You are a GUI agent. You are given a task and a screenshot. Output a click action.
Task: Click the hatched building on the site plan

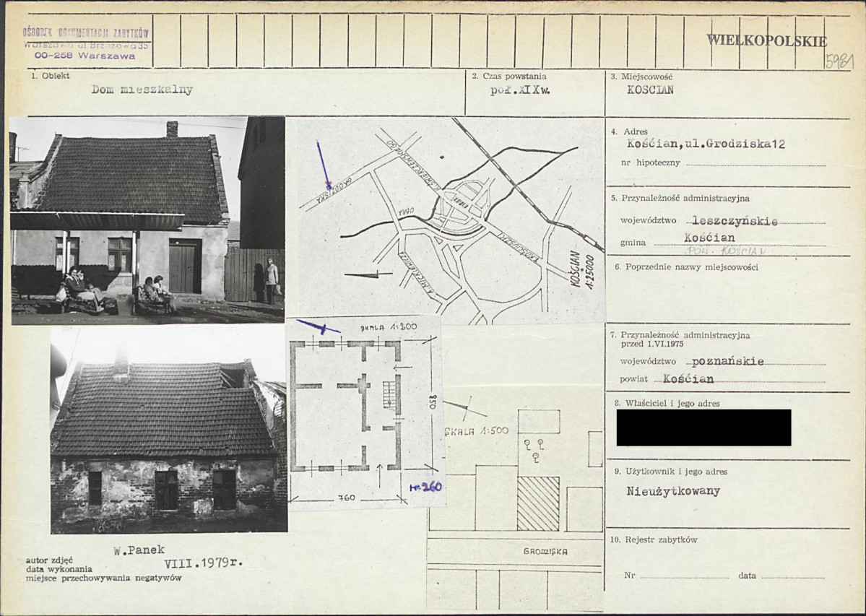[538, 503]
